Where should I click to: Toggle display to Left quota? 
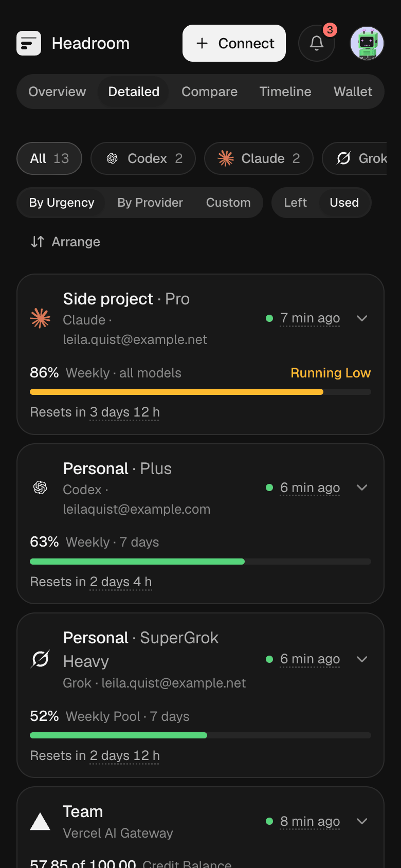(295, 203)
